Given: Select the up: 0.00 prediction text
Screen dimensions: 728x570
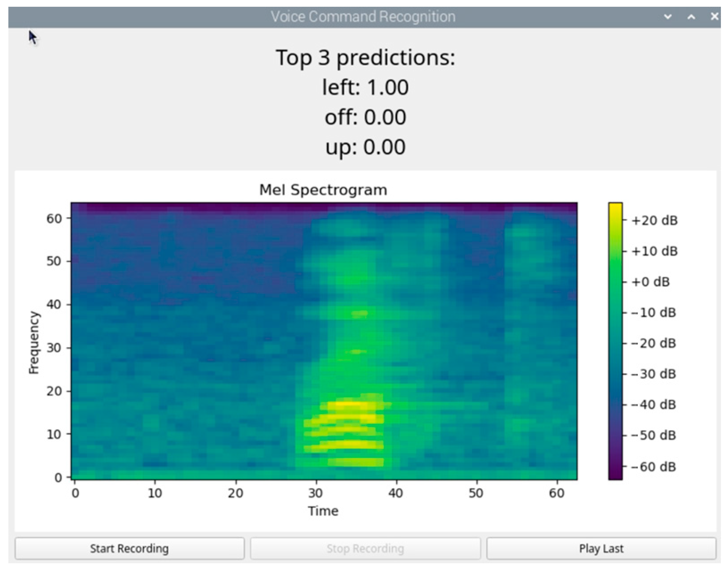Looking at the screenshot, I should (365, 147).
